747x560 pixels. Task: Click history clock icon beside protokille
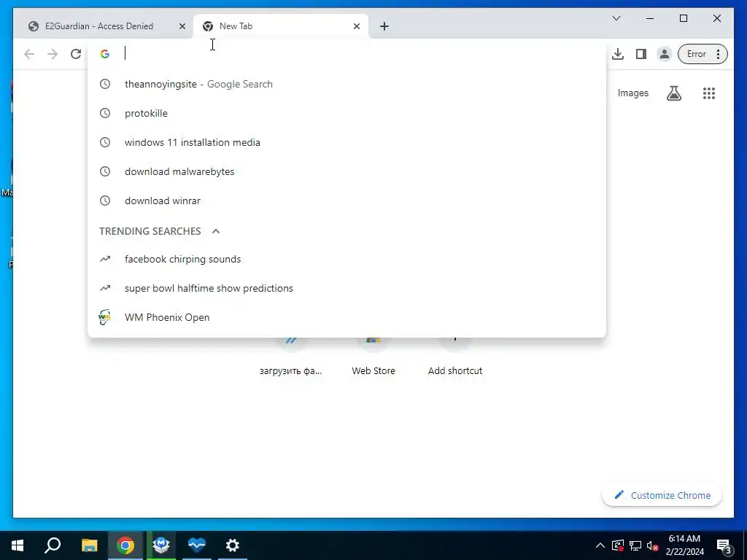[105, 113]
